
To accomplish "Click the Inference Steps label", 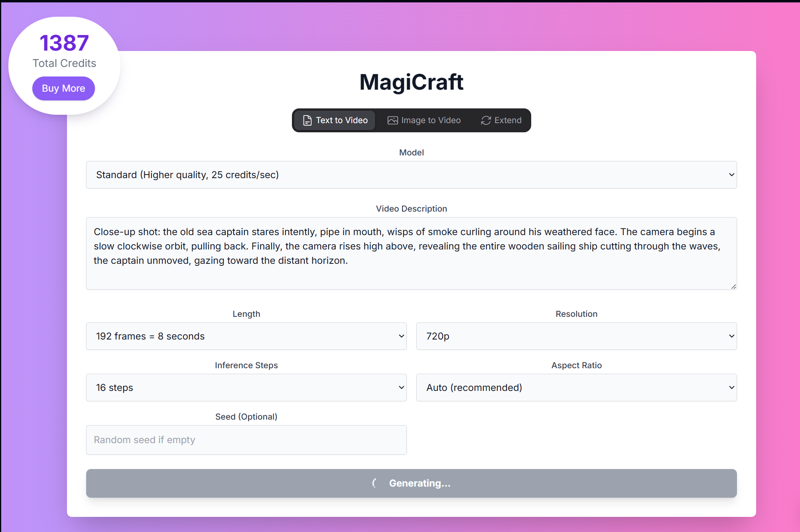I will [x=246, y=365].
